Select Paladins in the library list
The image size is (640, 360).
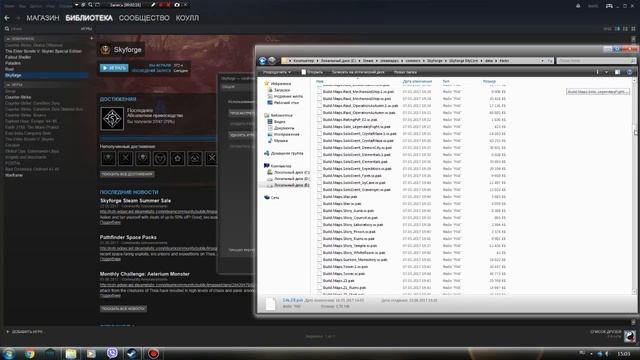point(13,63)
